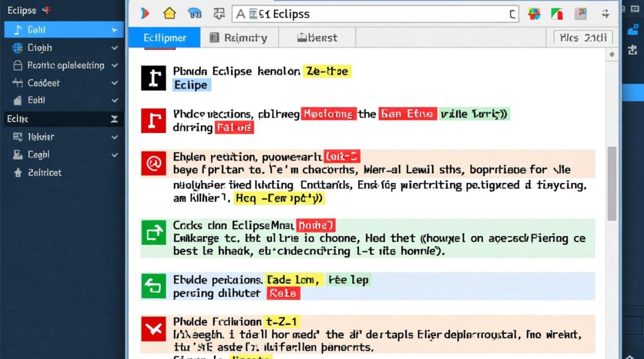Click the blue folder icon in the dark right panel
The image size is (644, 359).
pyautogui.click(x=632, y=30)
